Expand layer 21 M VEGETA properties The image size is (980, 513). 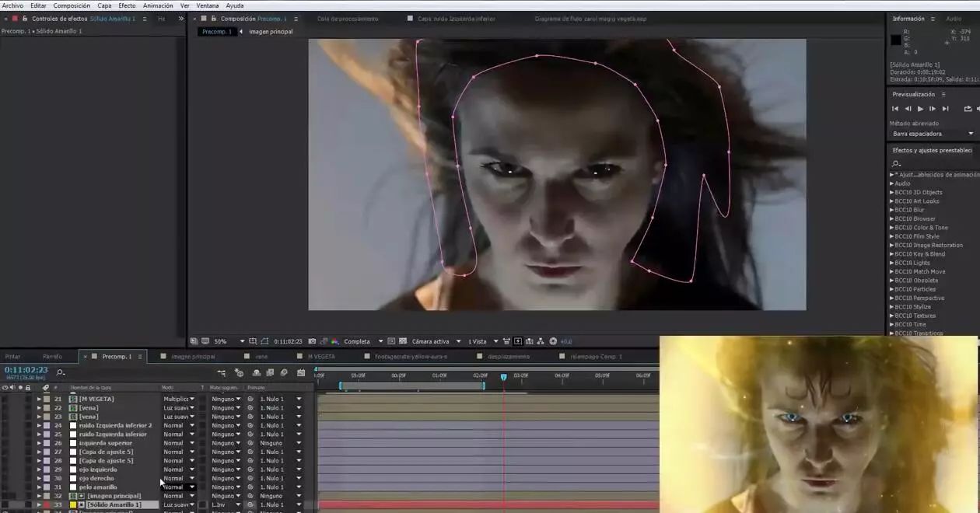[39, 399]
